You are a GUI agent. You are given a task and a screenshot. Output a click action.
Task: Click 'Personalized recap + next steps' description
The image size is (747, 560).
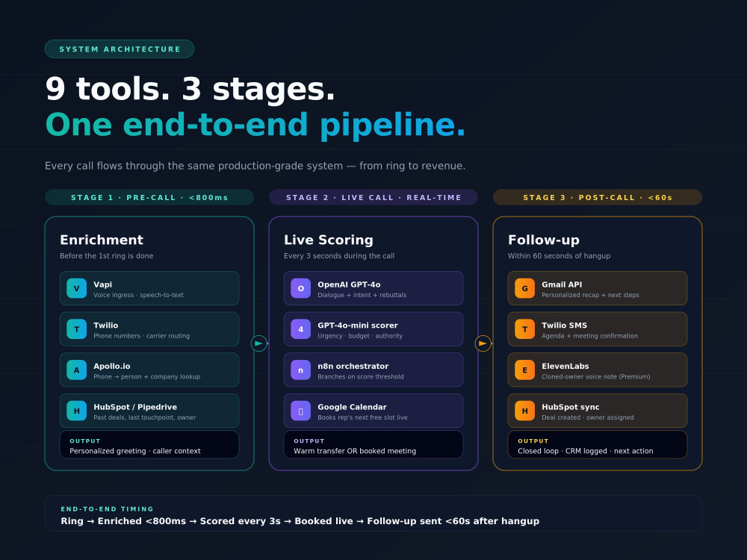tap(591, 295)
